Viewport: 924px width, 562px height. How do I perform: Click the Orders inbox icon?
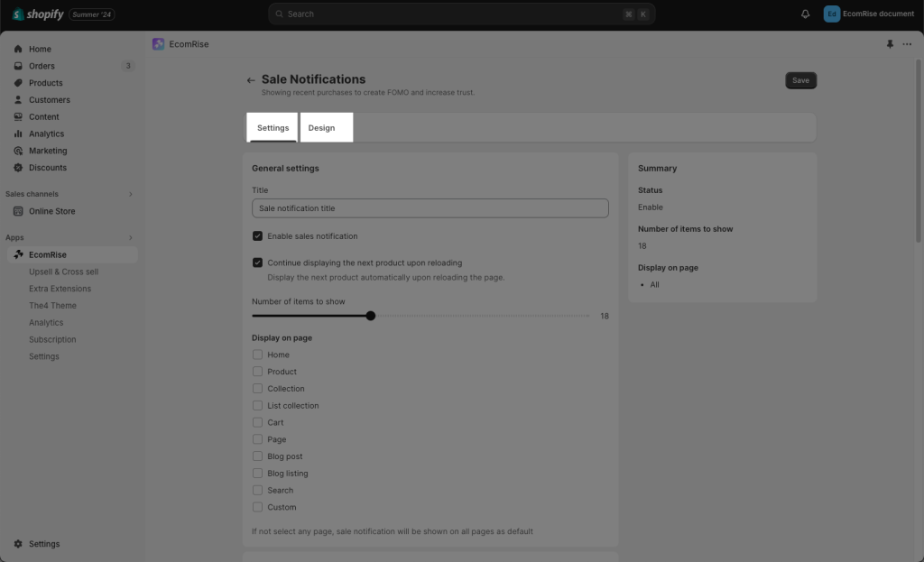pos(18,66)
